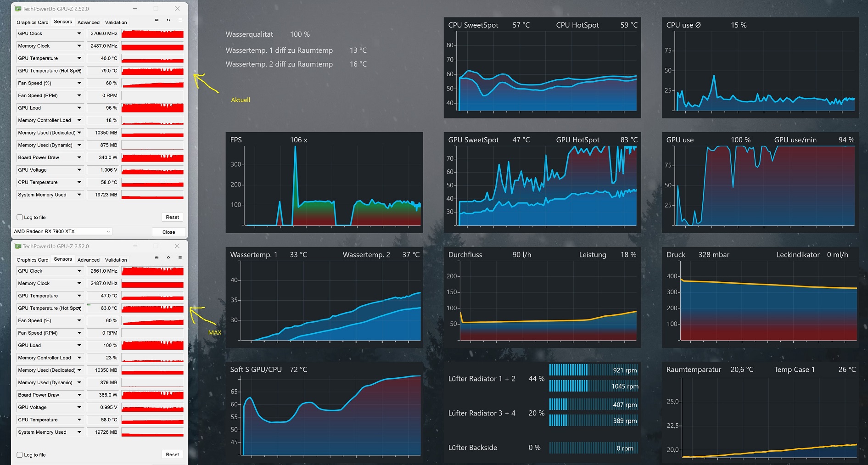This screenshot has height=465, width=868.
Task: Click the 921 rpm fan speed bar
Action: (594, 370)
